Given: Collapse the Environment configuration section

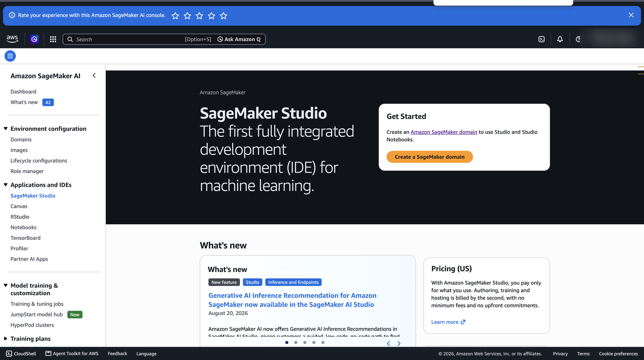Looking at the screenshot, I should coord(6,129).
